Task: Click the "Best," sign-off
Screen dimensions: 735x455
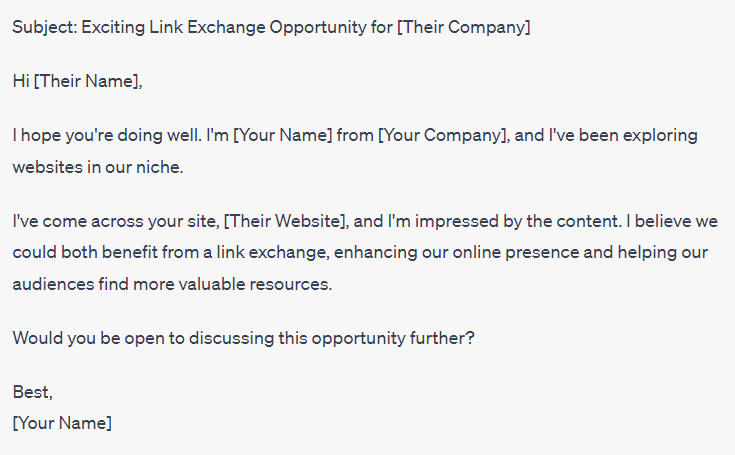Action: coord(32,392)
